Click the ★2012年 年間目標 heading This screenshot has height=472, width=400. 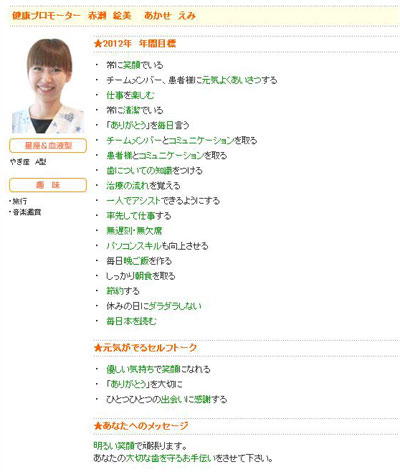tap(135, 44)
